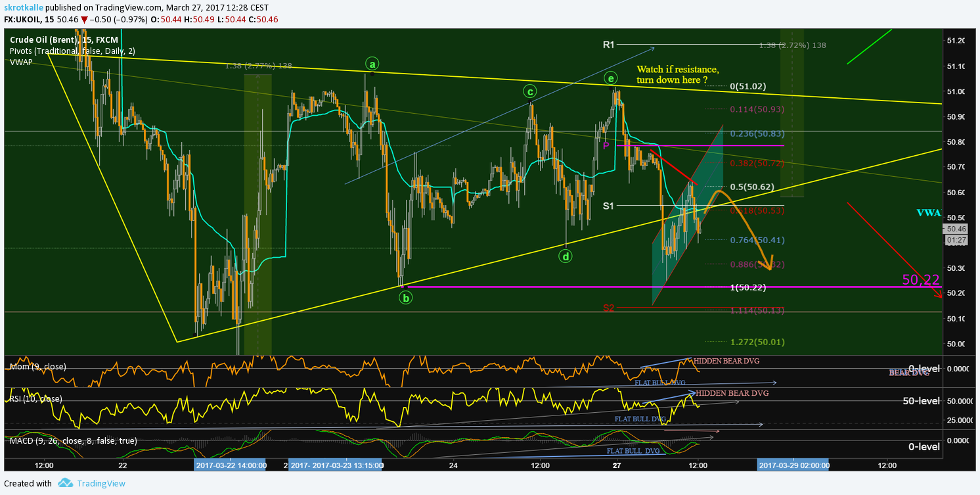Click the current price tag 50.46 on price axis
The height and width of the screenshot is (495, 980).
click(954, 229)
